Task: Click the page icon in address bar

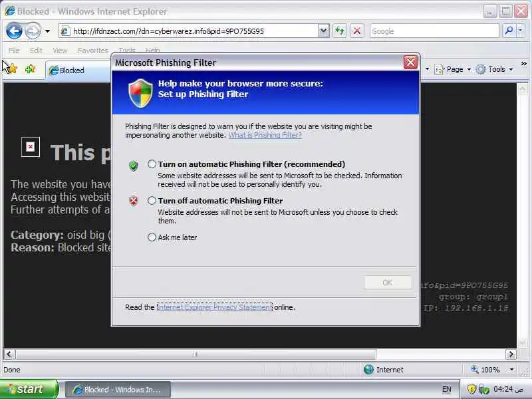Action: tap(65, 31)
